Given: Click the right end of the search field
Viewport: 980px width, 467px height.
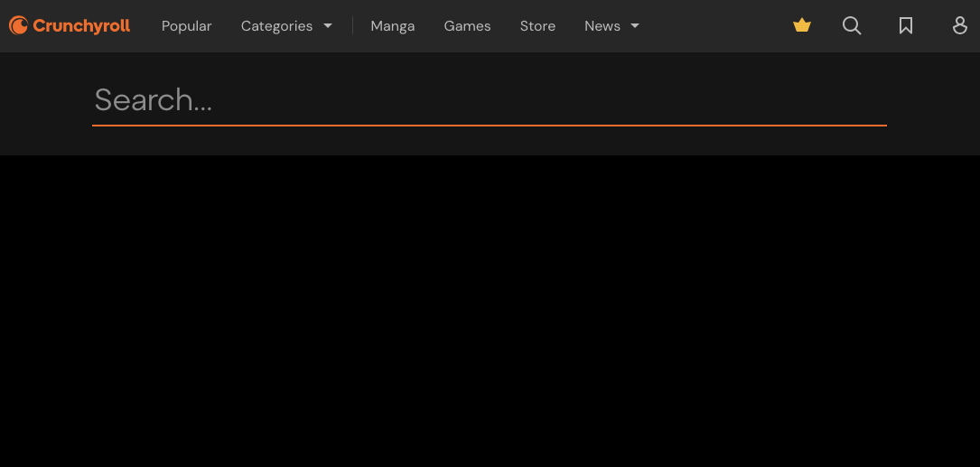Looking at the screenshot, I should click(x=867, y=100).
